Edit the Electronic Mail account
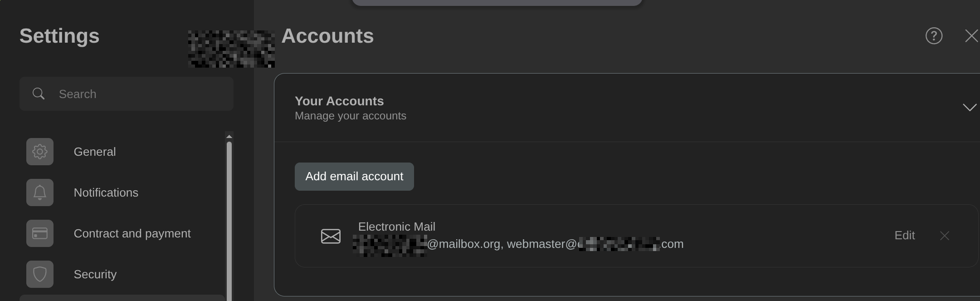The image size is (980, 301). click(904, 236)
